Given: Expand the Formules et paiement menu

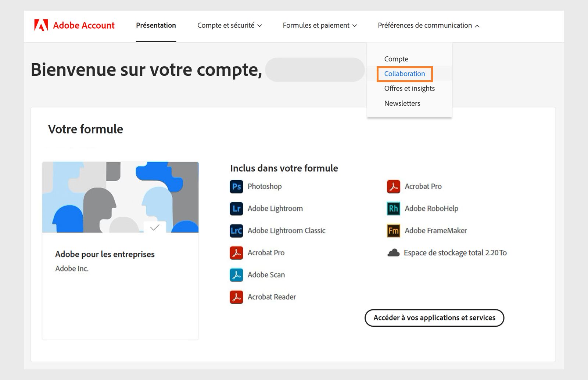Looking at the screenshot, I should pos(320,25).
